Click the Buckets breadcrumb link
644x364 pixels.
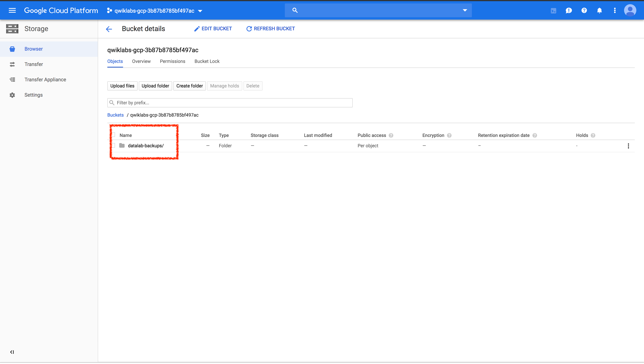coord(115,115)
